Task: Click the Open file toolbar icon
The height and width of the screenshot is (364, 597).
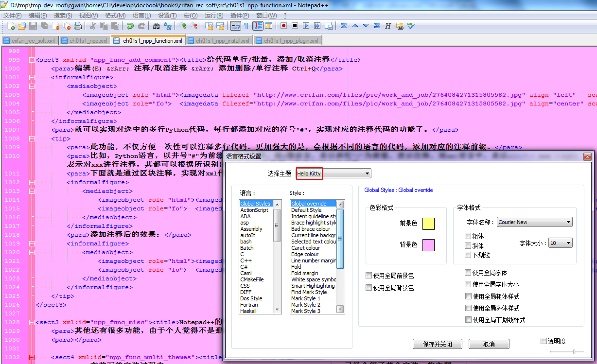Action: click(22, 26)
